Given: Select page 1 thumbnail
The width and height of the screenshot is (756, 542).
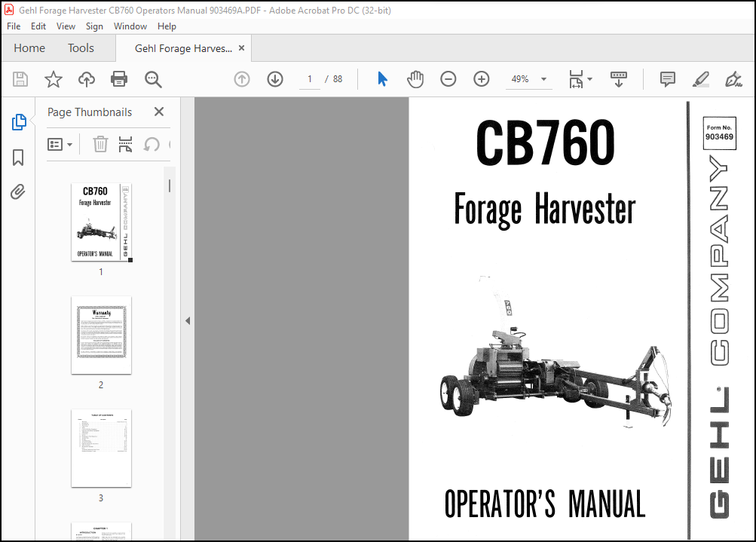Looking at the screenshot, I should (101, 222).
